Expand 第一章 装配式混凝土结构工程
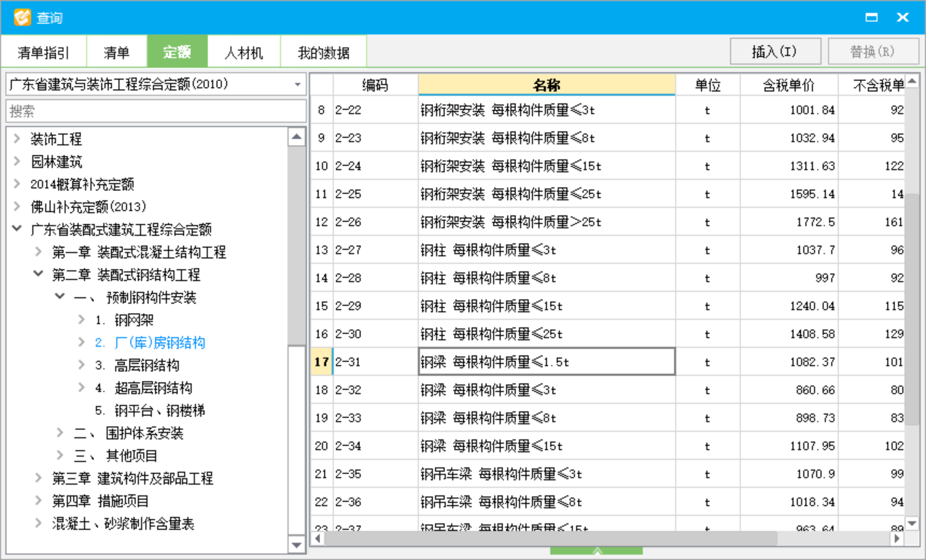 click(x=39, y=252)
